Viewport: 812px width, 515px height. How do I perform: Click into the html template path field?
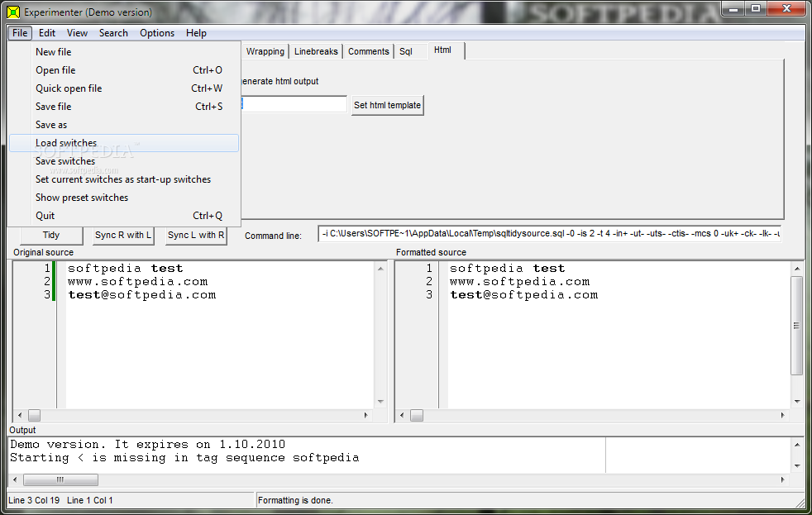pyautogui.click(x=294, y=104)
